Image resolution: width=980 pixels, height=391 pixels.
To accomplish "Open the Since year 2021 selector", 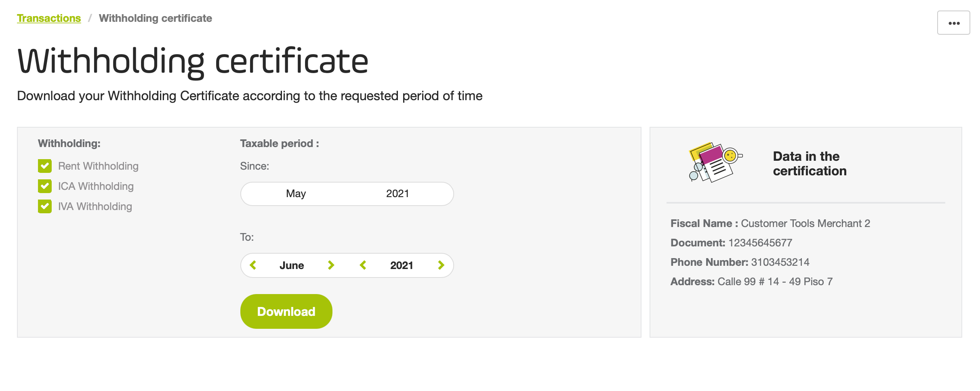I will [x=397, y=194].
